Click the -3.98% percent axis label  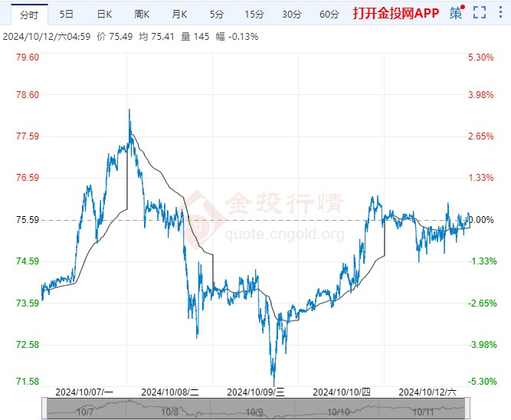483,345
